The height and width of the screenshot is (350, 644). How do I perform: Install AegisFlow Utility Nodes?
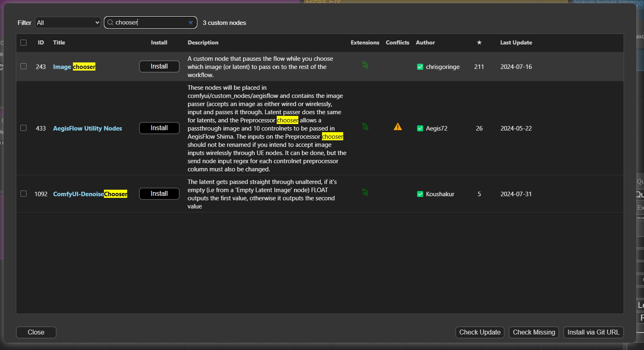tap(159, 128)
